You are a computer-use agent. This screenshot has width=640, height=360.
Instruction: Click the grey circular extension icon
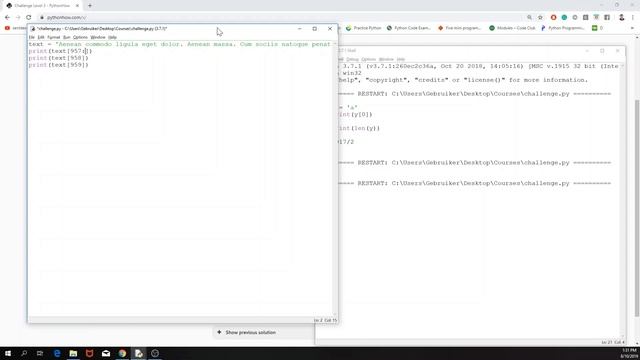[575, 18]
